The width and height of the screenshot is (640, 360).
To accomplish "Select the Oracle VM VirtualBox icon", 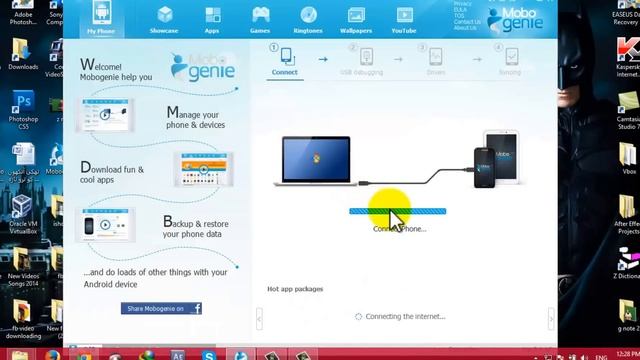I will (23, 214).
